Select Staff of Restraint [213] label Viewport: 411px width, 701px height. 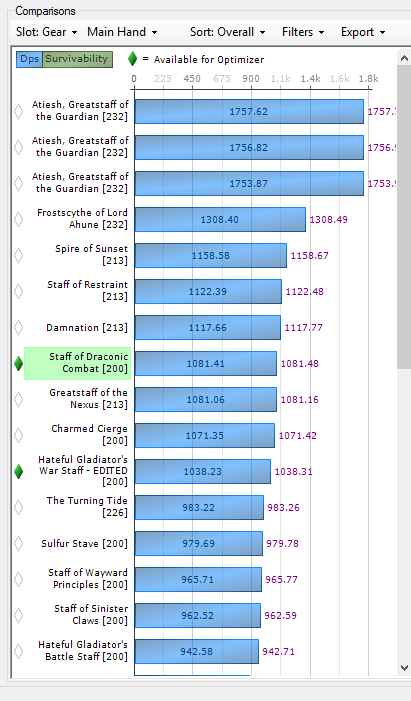[88, 291]
